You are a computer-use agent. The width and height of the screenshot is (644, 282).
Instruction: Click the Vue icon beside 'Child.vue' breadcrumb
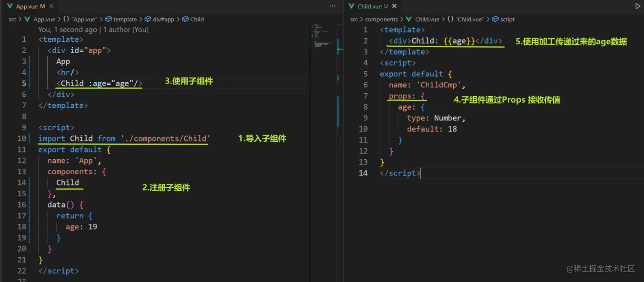coord(409,19)
